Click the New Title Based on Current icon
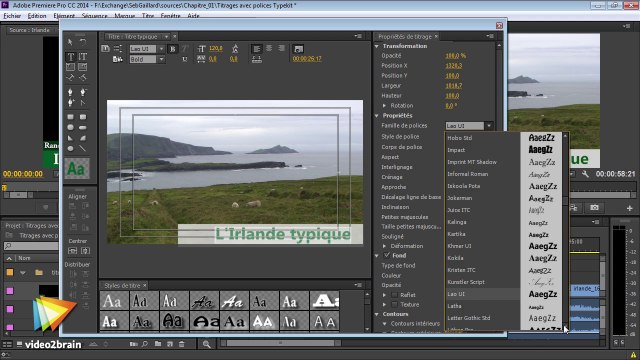 coord(105,49)
